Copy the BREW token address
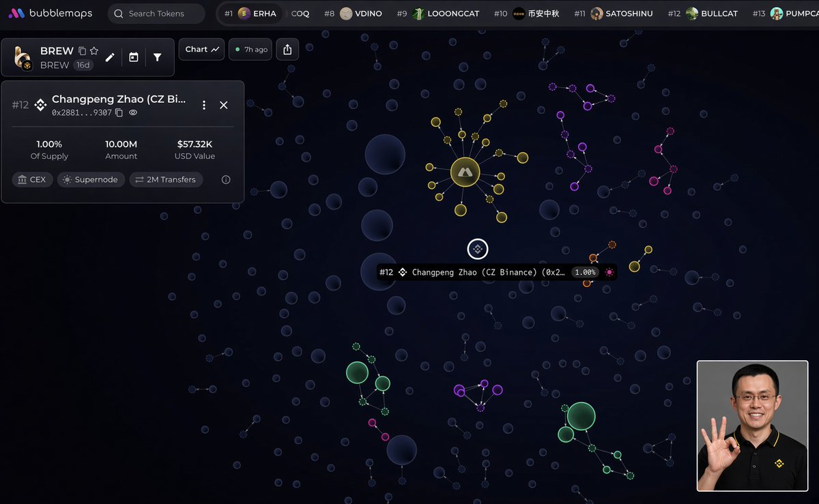Image resolution: width=819 pixels, height=504 pixels. point(82,51)
